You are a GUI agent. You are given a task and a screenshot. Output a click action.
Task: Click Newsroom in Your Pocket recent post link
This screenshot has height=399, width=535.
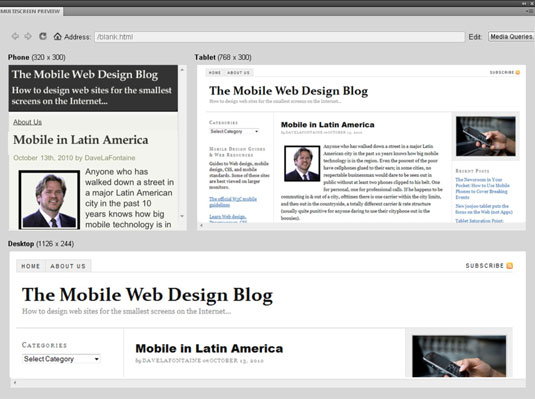click(x=482, y=188)
